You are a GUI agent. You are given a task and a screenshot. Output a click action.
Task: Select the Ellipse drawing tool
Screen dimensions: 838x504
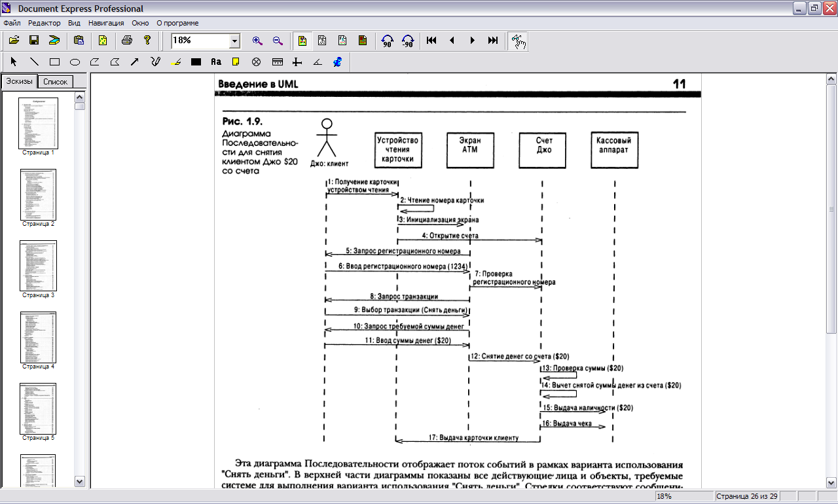[x=75, y=62]
